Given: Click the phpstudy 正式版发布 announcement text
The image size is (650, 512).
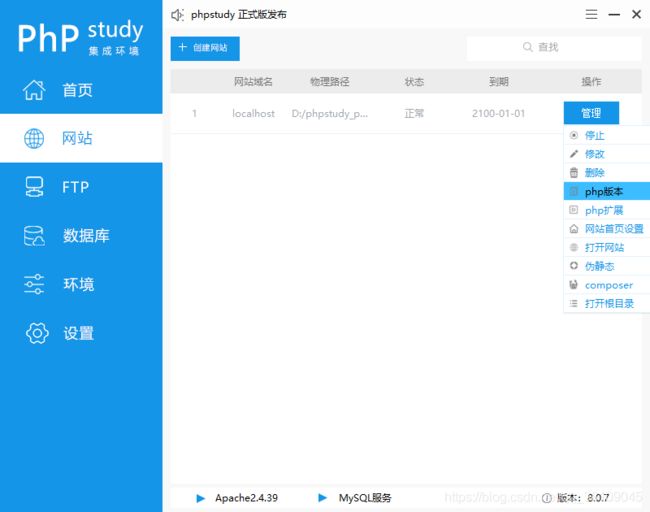Looking at the screenshot, I should 238,15.
